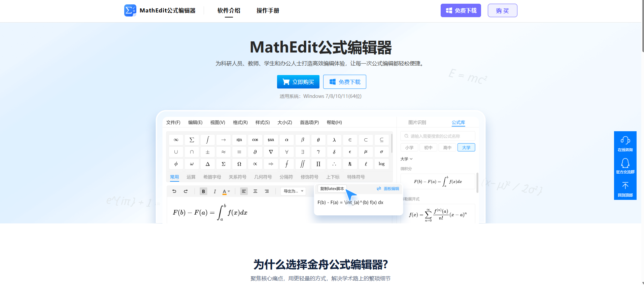644x285 pixels.
Task: Toggle align center in editor toolbar
Action: (x=255, y=191)
